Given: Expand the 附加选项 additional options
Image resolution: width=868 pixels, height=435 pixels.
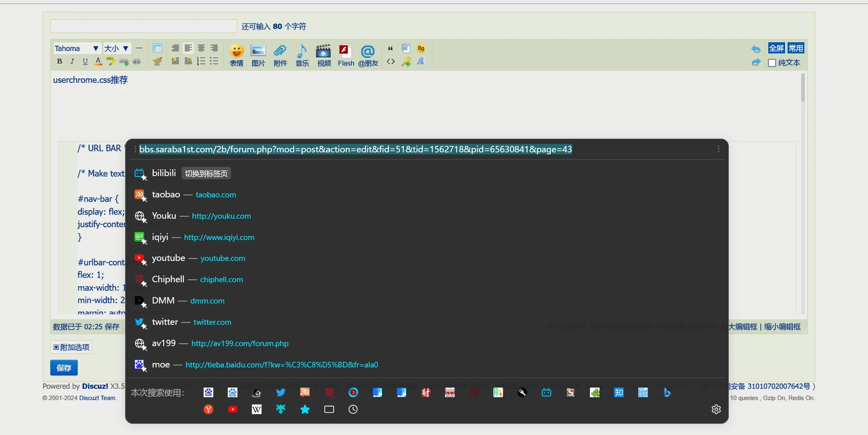Looking at the screenshot, I should pos(71,347).
